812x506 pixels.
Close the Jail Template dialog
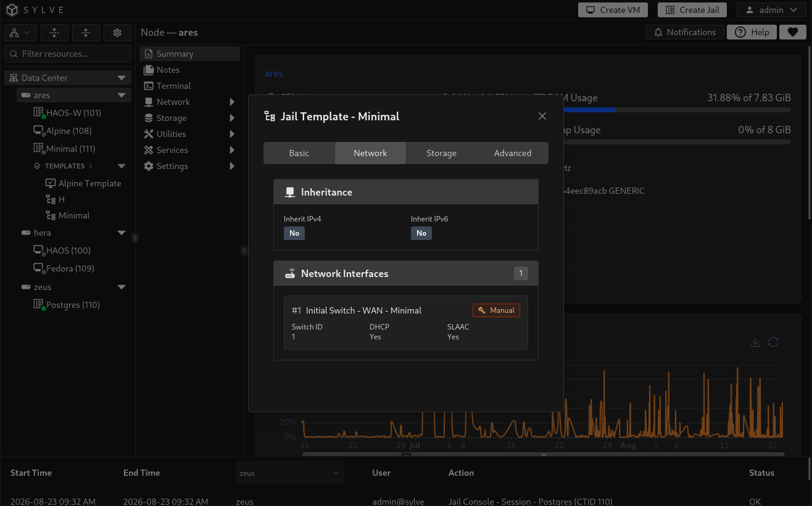pyautogui.click(x=542, y=116)
